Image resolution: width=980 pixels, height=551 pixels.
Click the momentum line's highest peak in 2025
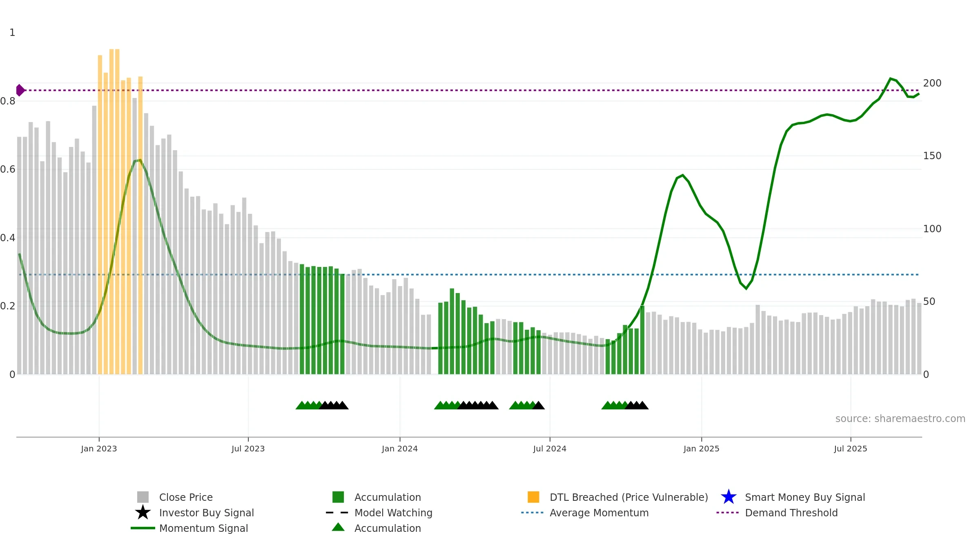[891, 78]
